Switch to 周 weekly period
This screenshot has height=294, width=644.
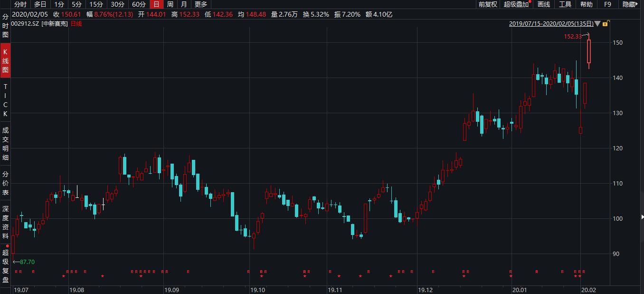pyautogui.click(x=170, y=4)
